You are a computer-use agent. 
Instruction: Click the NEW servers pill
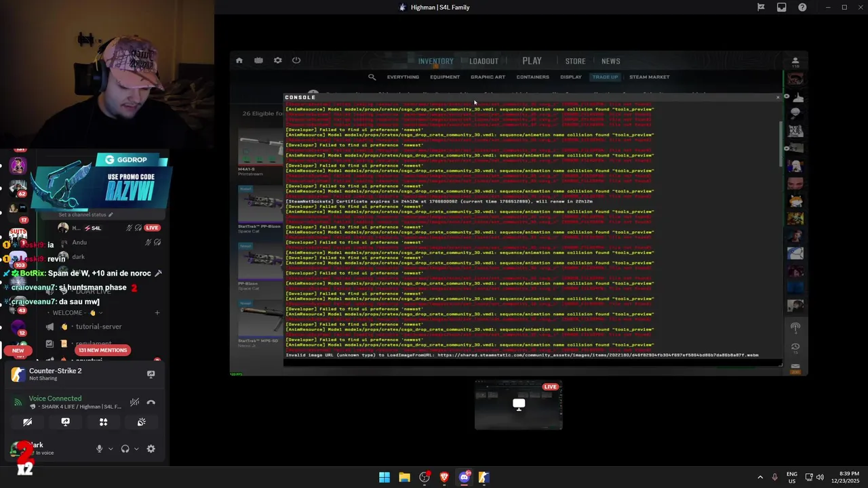tap(18, 350)
